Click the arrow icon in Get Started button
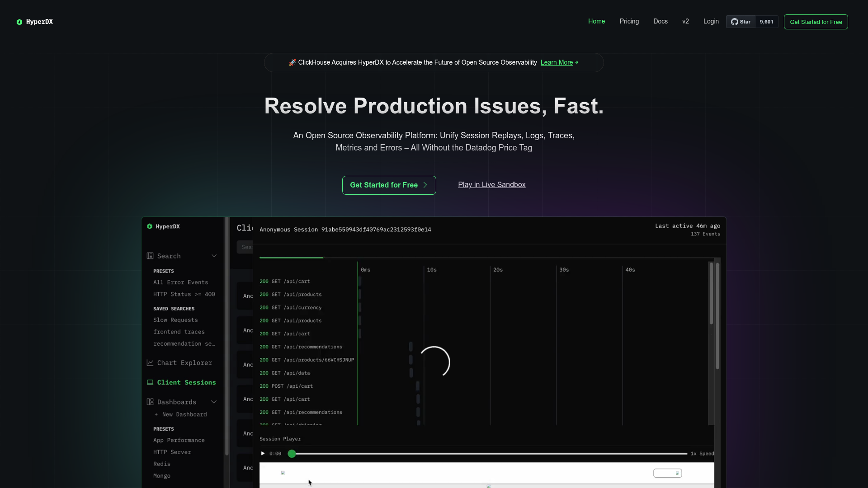Viewport: 868px width, 488px height. point(425,185)
